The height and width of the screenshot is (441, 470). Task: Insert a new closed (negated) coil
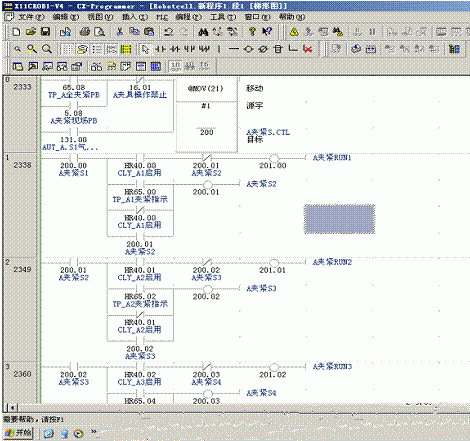(x=263, y=49)
